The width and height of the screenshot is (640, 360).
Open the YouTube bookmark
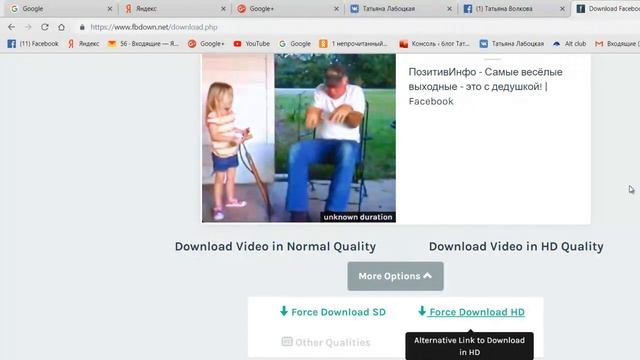(x=251, y=44)
